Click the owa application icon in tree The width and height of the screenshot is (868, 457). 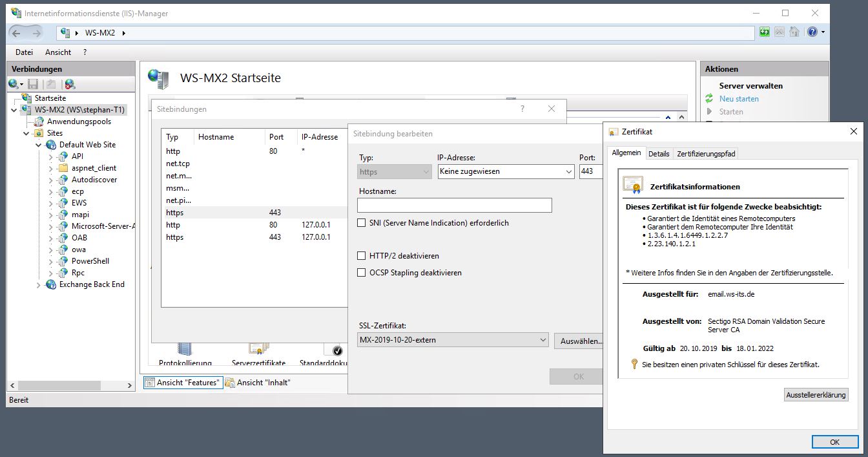tap(63, 250)
